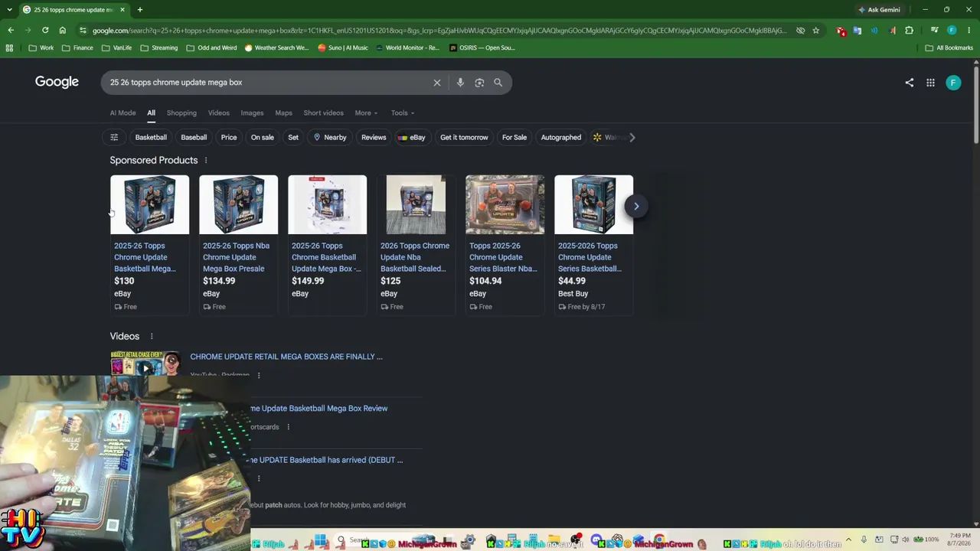Open the Google account avatar menu

(x=953, y=83)
